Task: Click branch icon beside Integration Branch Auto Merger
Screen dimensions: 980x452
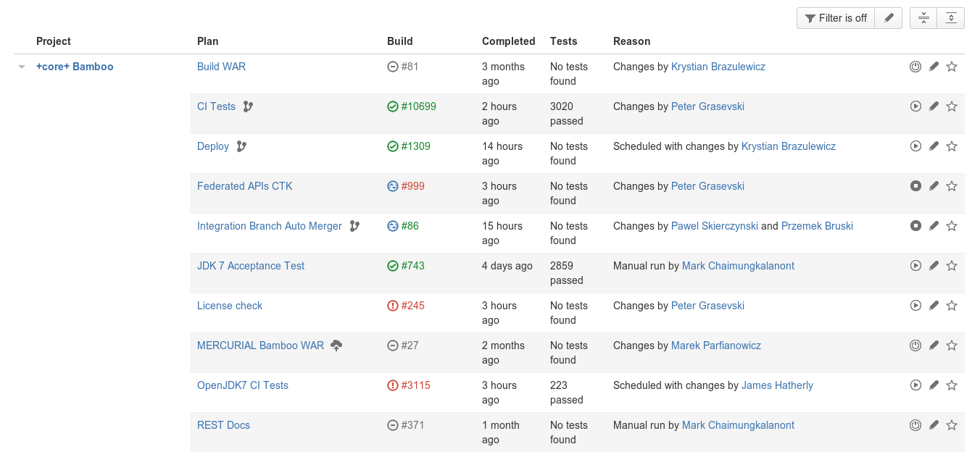Action: coord(354,226)
